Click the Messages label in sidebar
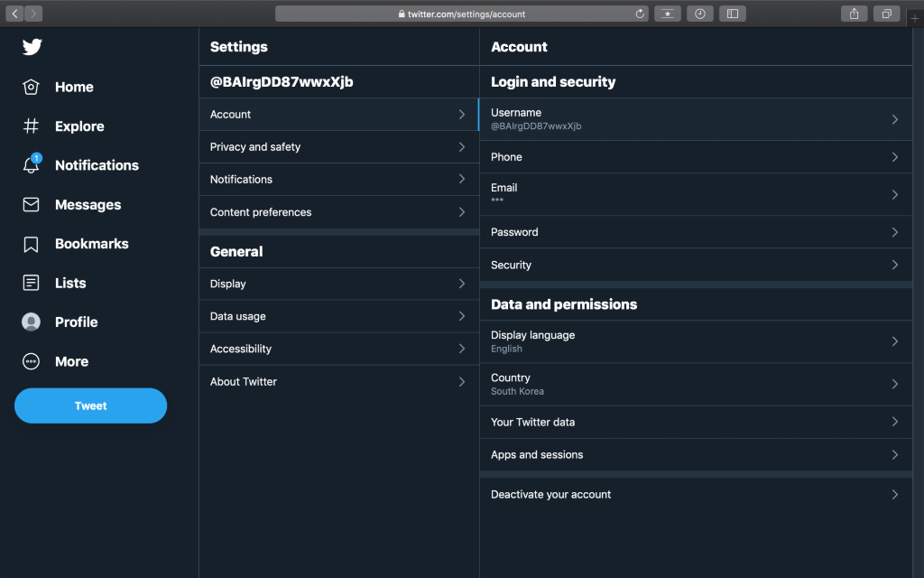Image resolution: width=924 pixels, height=578 pixels. tap(88, 205)
